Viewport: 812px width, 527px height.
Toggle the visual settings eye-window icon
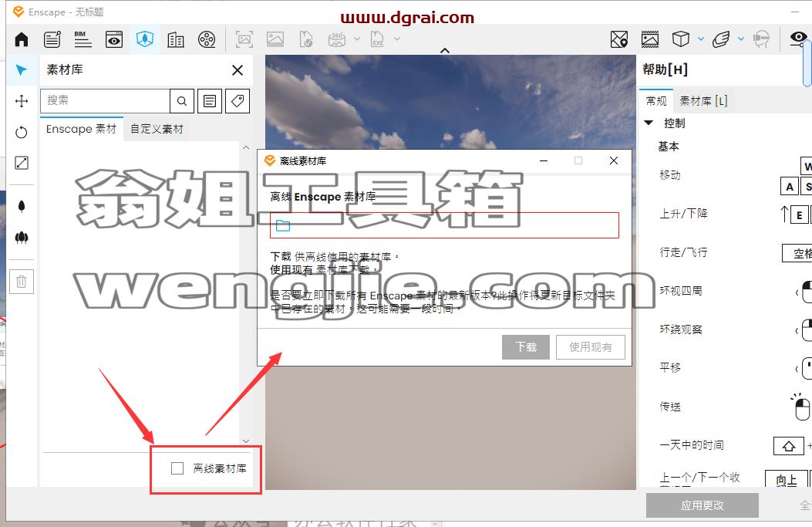click(114, 39)
